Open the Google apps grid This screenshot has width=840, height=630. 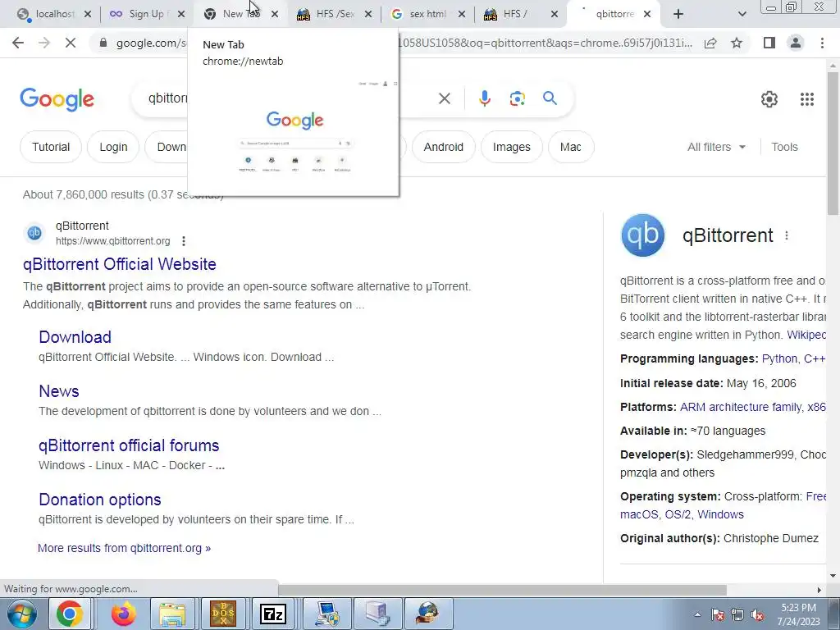tap(807, 99)
